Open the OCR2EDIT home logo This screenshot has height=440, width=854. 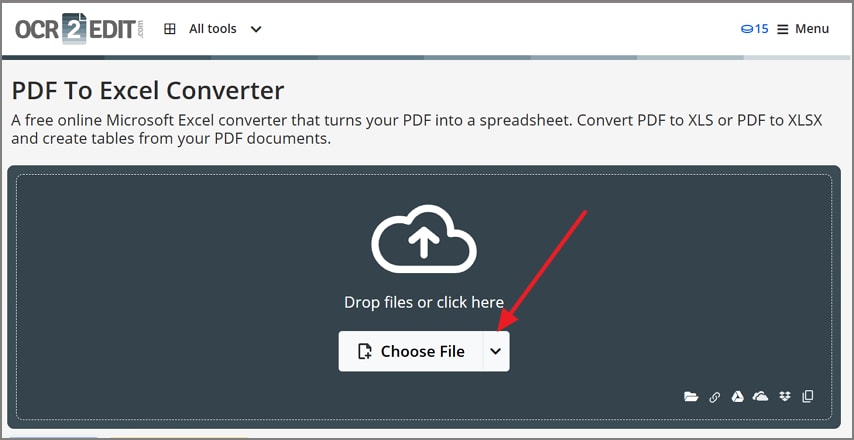coord(80,29)
